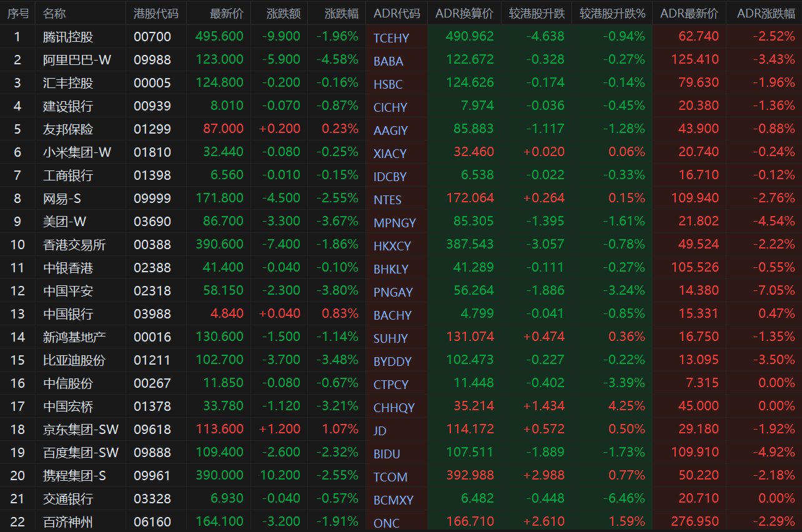This screenshot has height=532, width=802.
Task: Sort by the 最新价 column header
Action: tap(227, 13)
